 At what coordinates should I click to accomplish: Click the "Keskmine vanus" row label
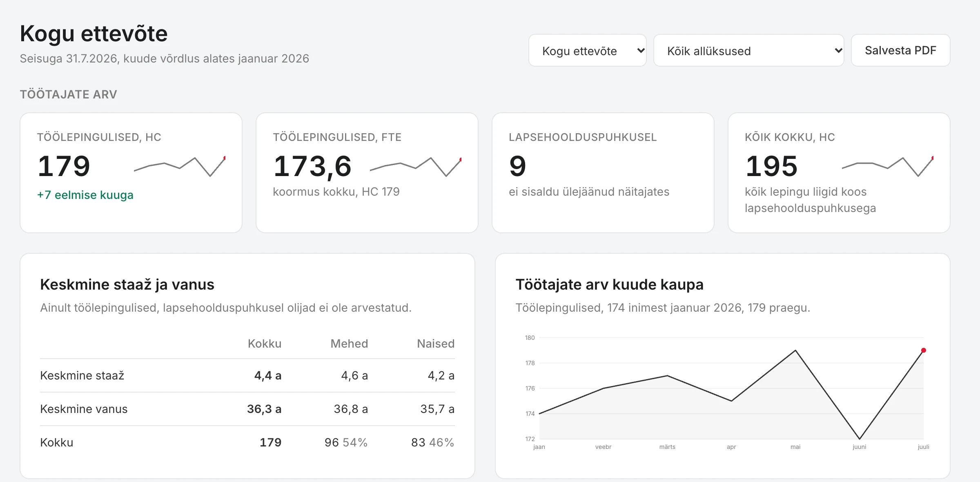[84, 409]
